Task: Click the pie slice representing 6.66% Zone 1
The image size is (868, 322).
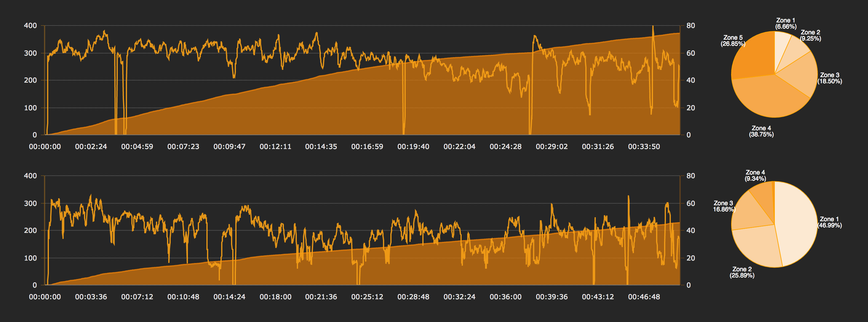Action: coord(781,49)
